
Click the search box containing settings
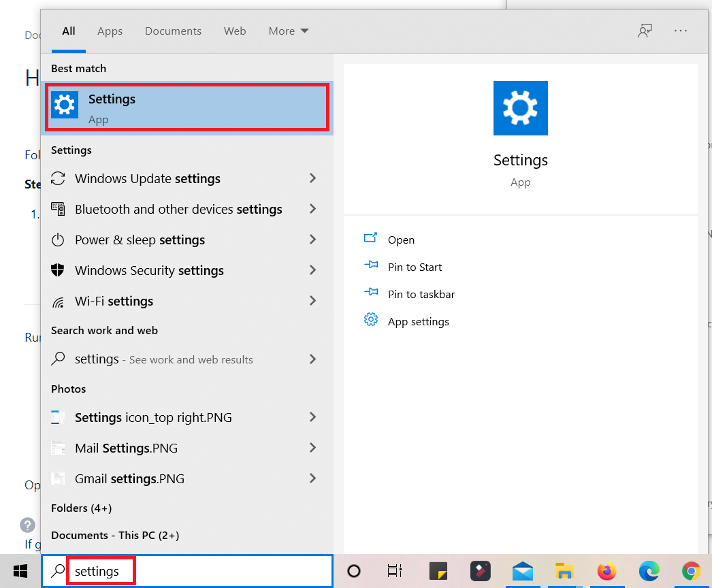pyautogui.click(x=187, y=571)
